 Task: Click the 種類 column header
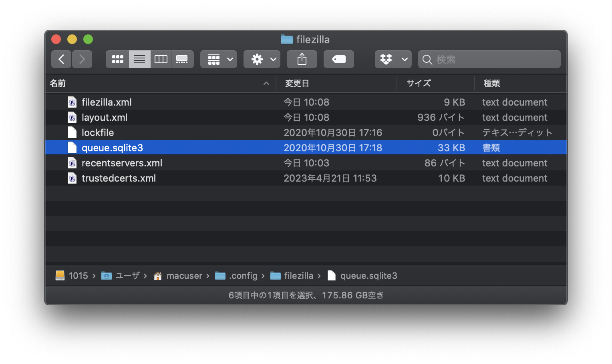491,83
